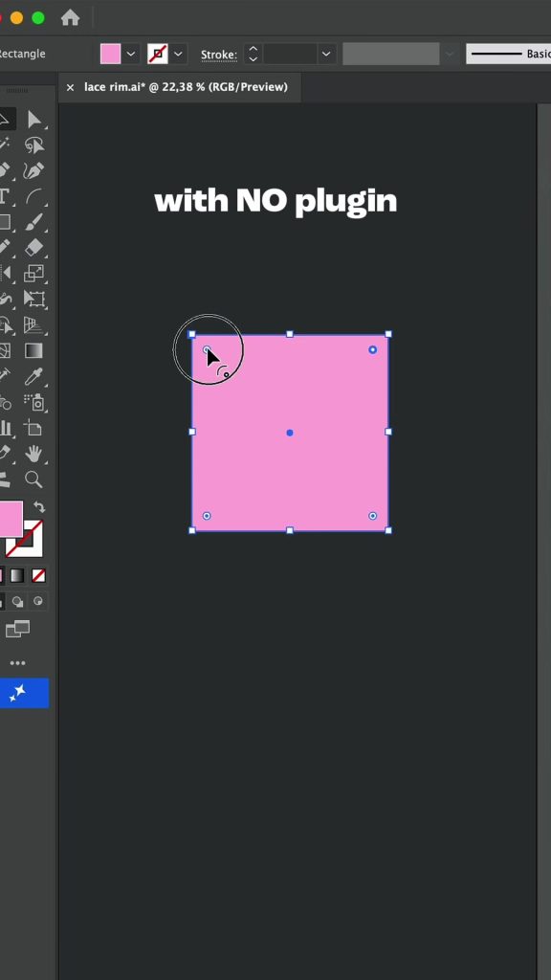The width and height of the screenshot is (551, 980).
Task: Click the bottom-right bounding box handle
Action: click(388, 530)
